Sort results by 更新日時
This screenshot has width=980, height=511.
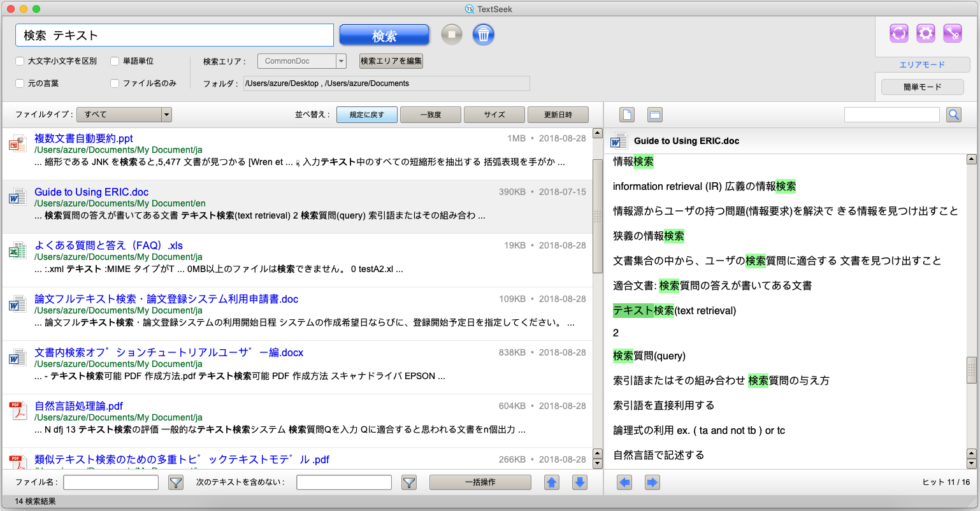tap(558, 115)
